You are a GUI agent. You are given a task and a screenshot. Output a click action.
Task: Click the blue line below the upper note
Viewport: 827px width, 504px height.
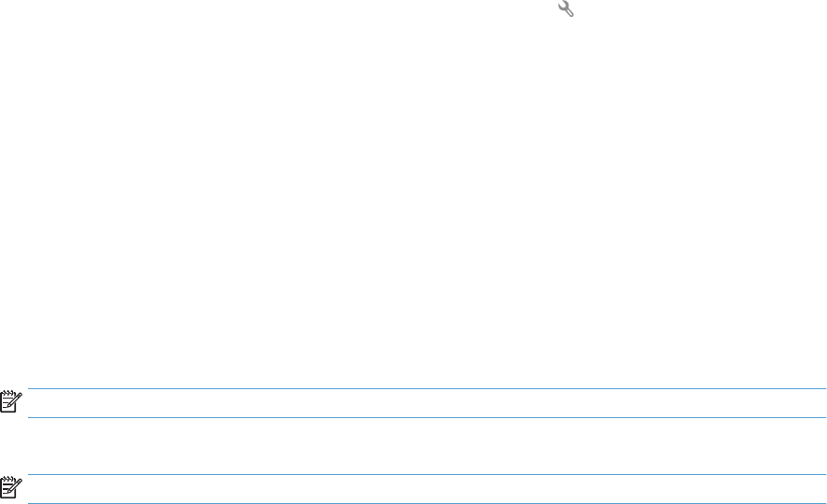pyautogui.click(x=427, y=417)
